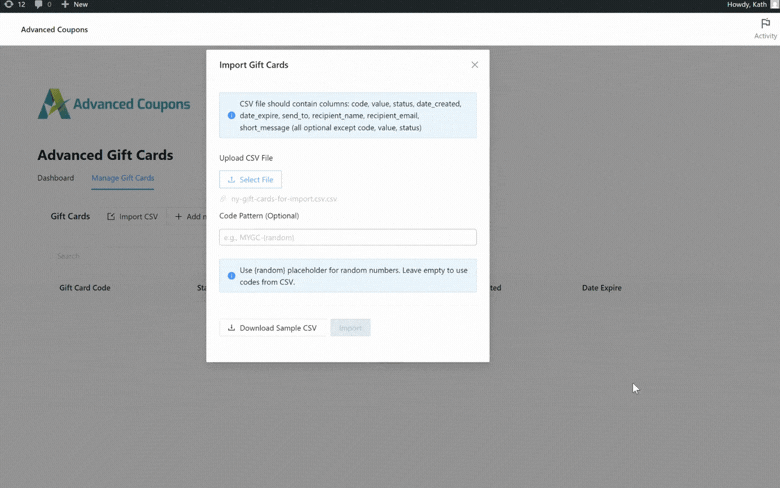The height and width of the screenshot is (488, 780).
Task: Open the Howdy, Kath user menu
Action: 750,5
